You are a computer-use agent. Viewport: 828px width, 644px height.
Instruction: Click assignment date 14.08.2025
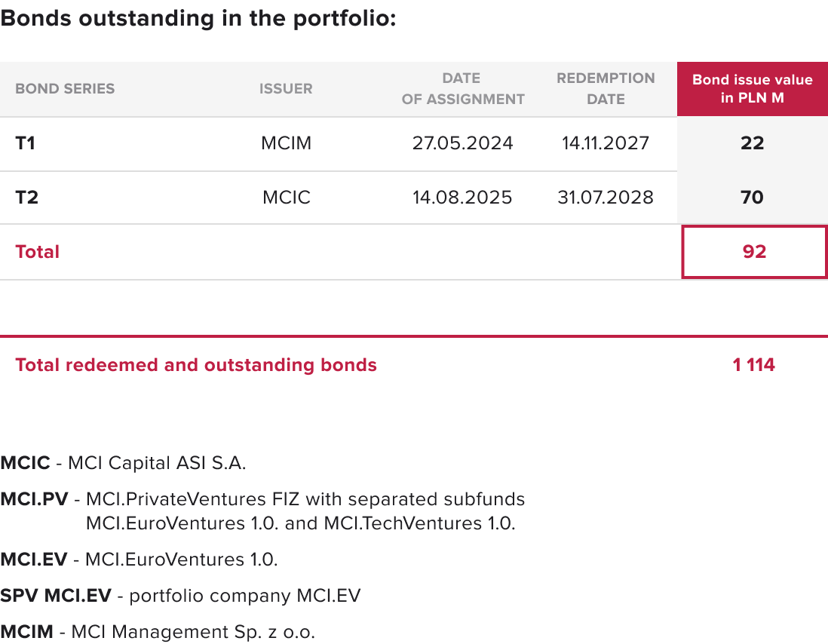[x=462, y=198]
